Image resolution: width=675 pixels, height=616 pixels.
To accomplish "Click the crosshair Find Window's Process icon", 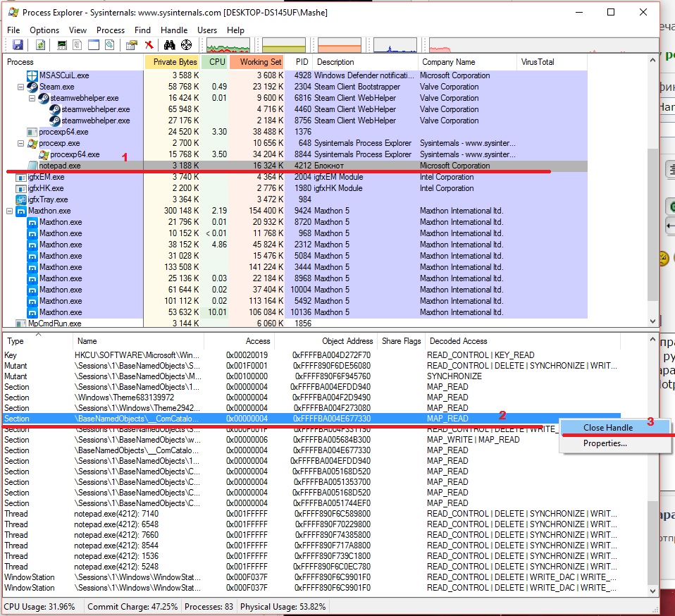I will click(187, 45).
